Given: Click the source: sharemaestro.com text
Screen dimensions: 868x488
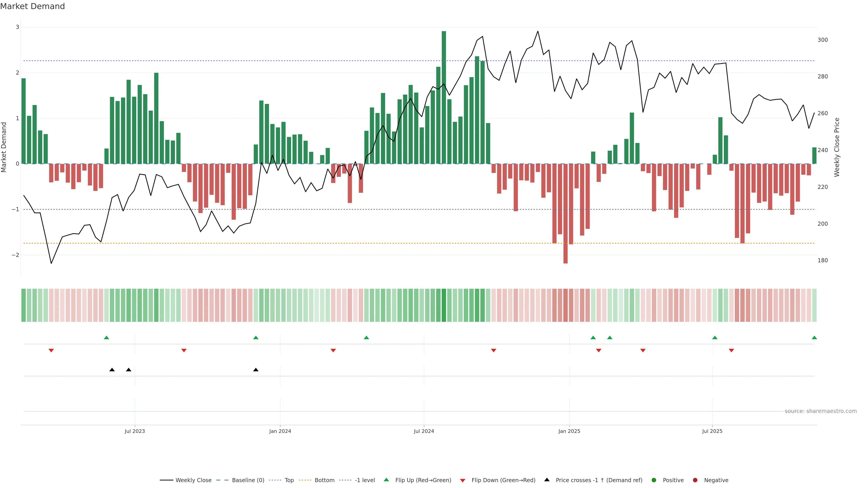Looking at the screenshot, I should pyautogui.click(x=821, y=411).
